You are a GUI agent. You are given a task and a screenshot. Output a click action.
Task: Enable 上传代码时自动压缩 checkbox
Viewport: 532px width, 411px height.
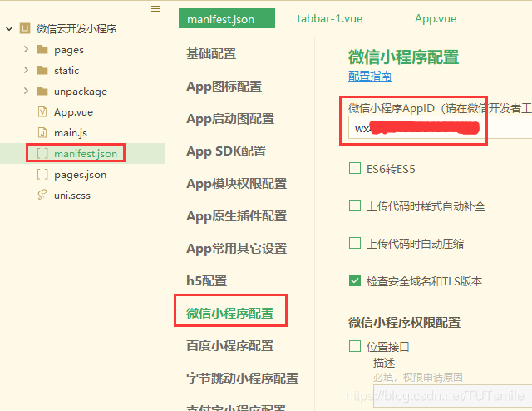(355, 243)
